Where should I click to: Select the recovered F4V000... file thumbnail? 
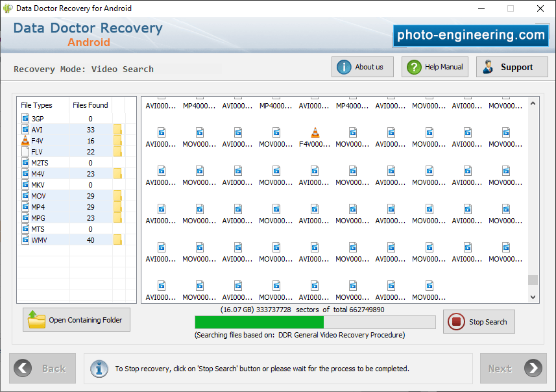[315, 138]
